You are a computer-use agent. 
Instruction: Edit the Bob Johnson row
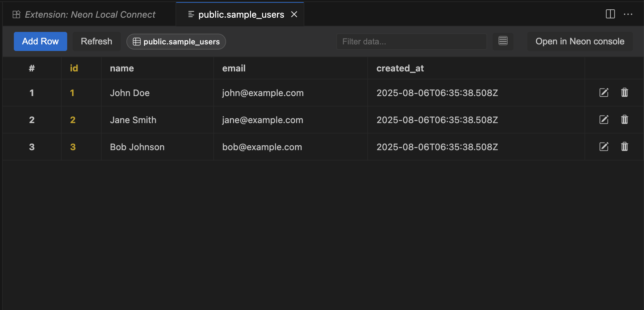click(x=603, y=147)
